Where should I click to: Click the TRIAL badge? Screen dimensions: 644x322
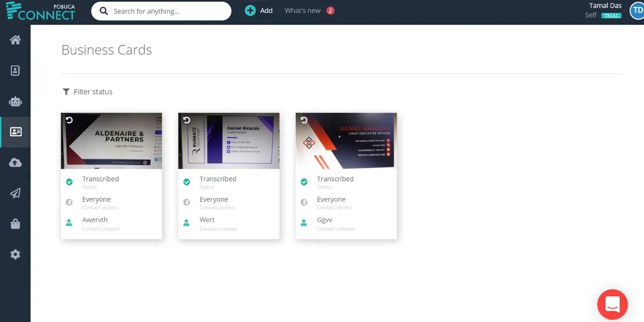click(x=611, y=16)
